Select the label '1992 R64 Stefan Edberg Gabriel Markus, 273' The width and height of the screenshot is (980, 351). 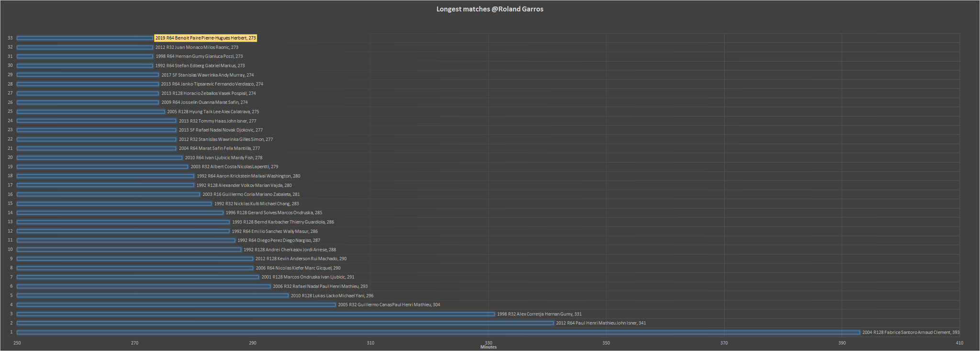[x=200, y=66]
